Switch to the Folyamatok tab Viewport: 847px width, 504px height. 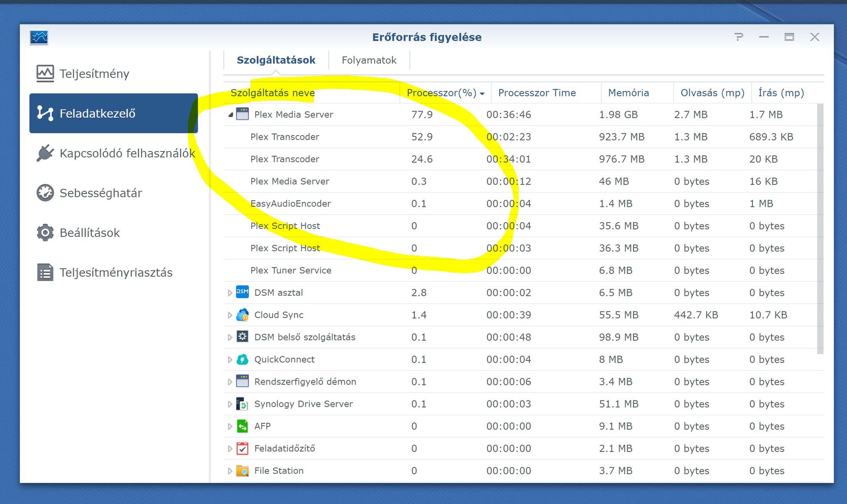pos(369,60)
